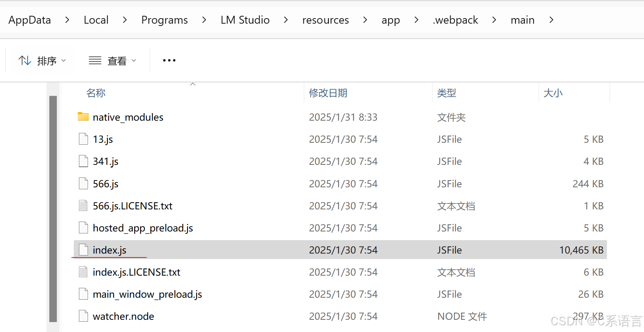The image size is (644, 332).
Task: Select the main_window_preload.js file icon
Action: click(x=83, y=294)
